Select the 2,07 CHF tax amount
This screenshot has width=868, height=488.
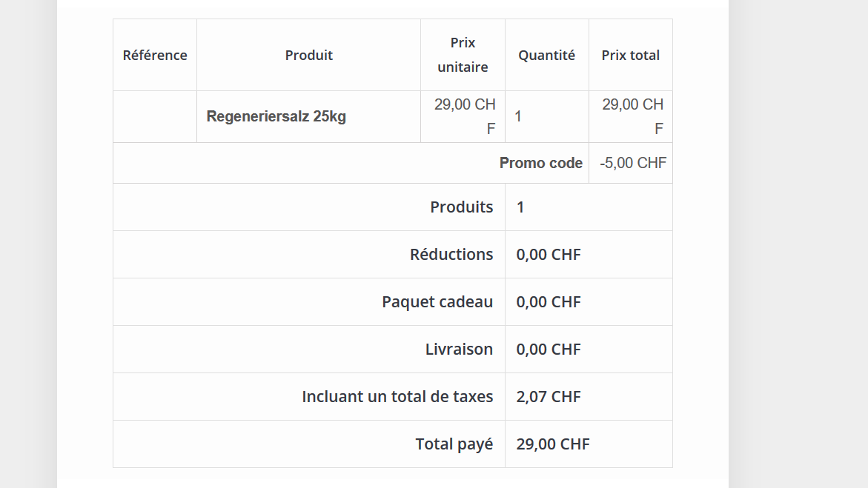[x=549, y=397]
